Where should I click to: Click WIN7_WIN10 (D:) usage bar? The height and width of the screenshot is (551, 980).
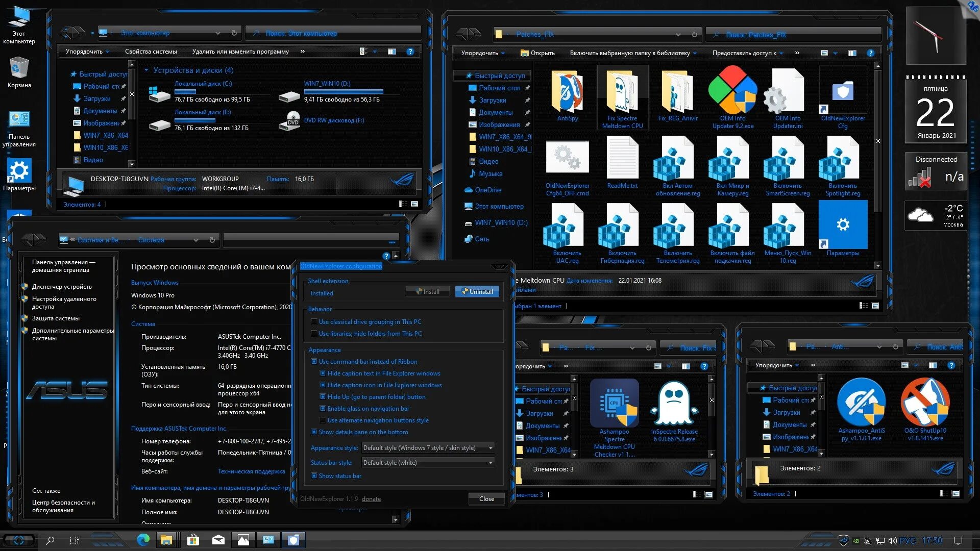(344, 91)
